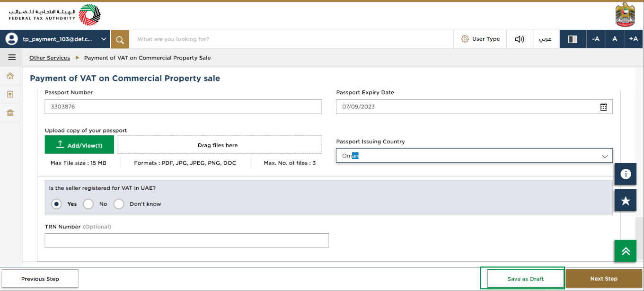Select Yes for seller registered for VAT
The width and height of the screenshot is (644, 291).
tap(57, 204)
